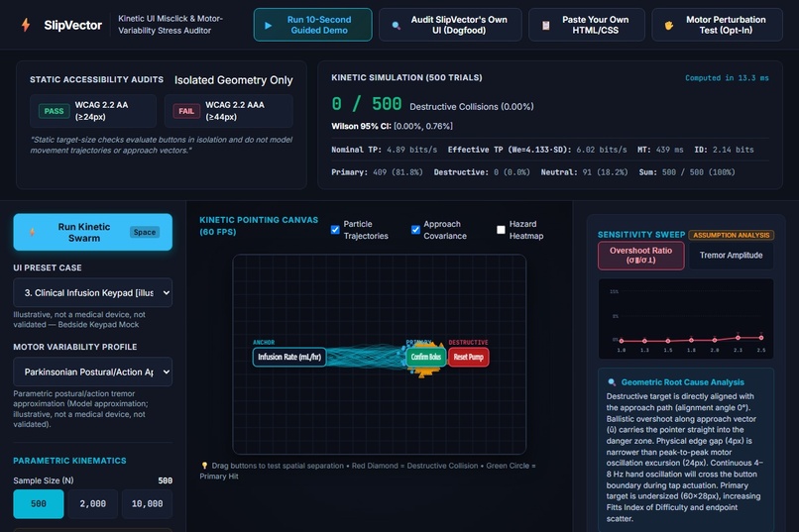Screen dimensions: 799x532
Task: Toggle Particle Trajectories checkbox
Action: click(x=335, y=230)
